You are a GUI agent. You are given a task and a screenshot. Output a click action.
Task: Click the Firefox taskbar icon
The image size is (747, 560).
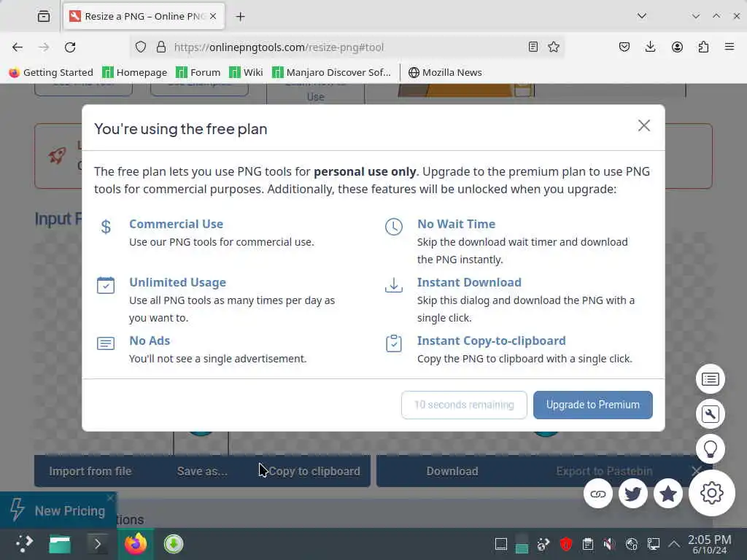pos(135,544)
